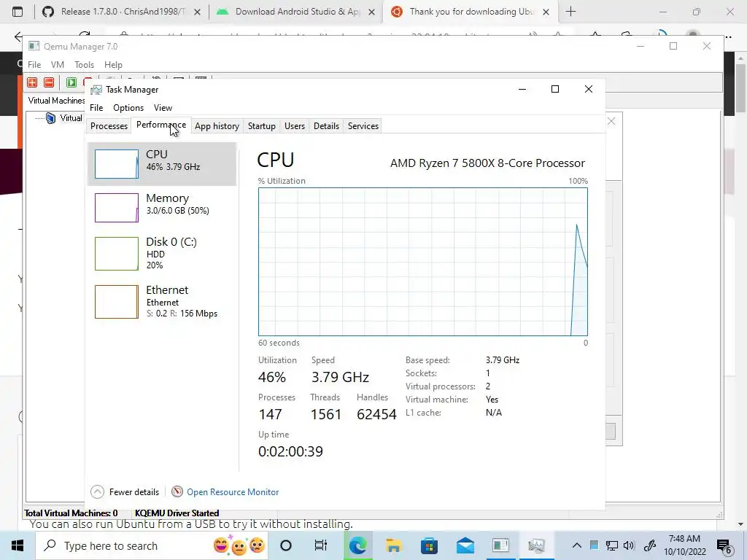Click the Task Manager title bar icon
Viewport: 747px width, 560px height.
(x=96, y=90)
